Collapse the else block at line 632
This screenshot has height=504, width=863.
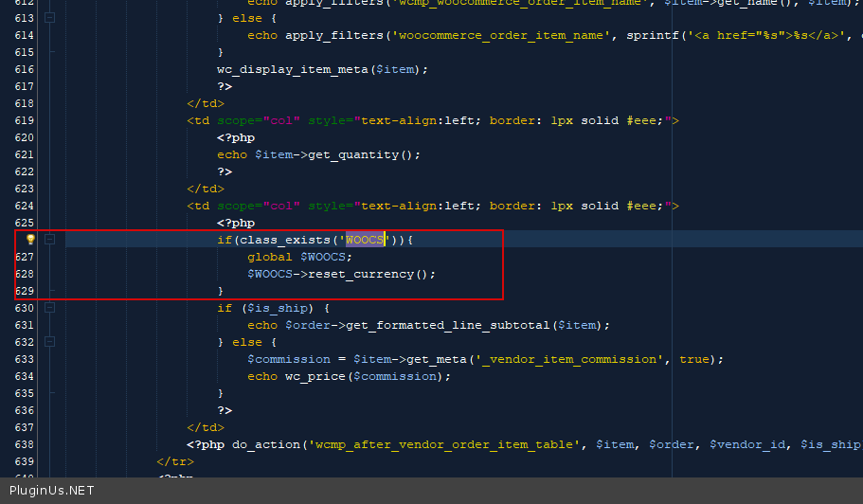coord(49,342)
